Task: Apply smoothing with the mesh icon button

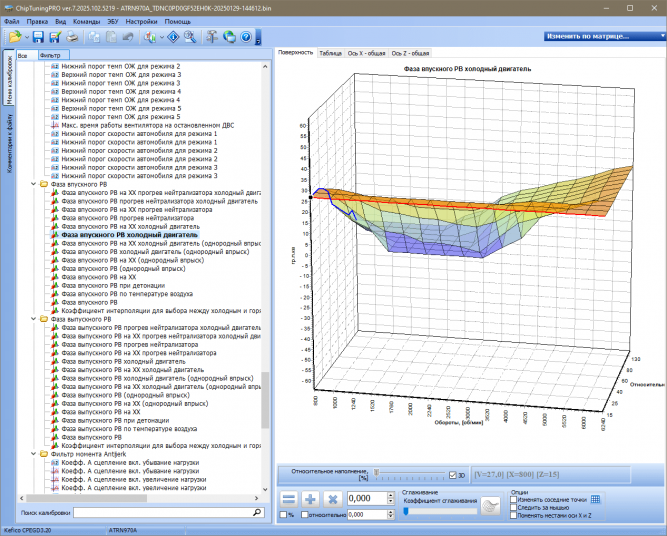Action: point(490,506)
